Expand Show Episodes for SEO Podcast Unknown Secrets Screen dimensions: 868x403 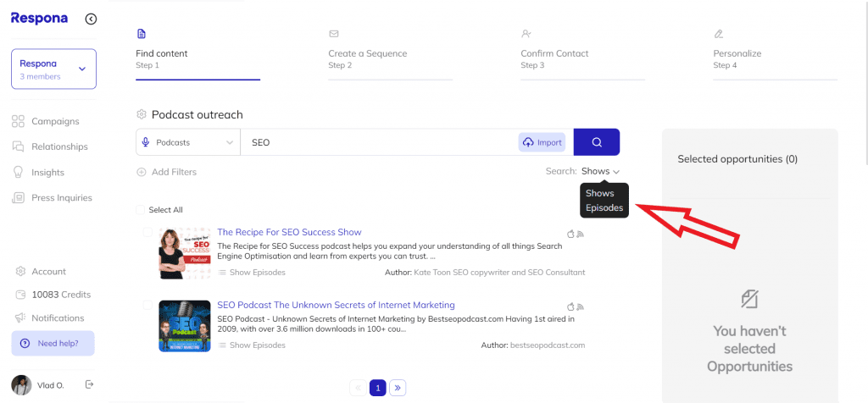coord(253,345)
